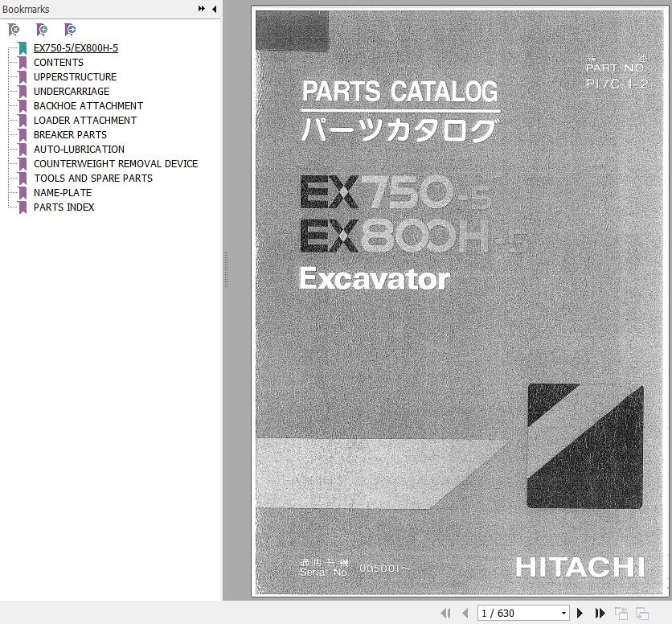
Task: Click the delete bookmark icon in the Bookmarks toolbar
Action: point(14,30)
